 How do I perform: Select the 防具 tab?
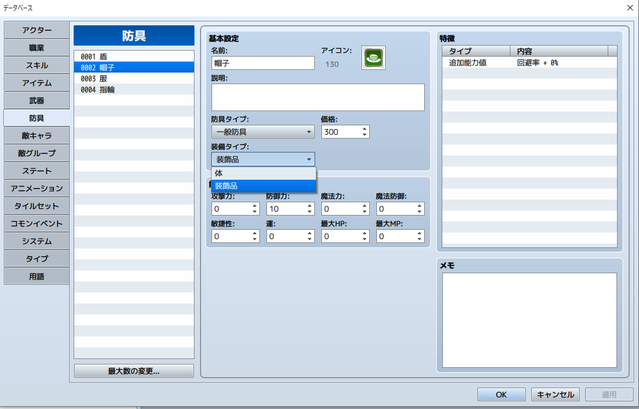[x=37, y=118]
